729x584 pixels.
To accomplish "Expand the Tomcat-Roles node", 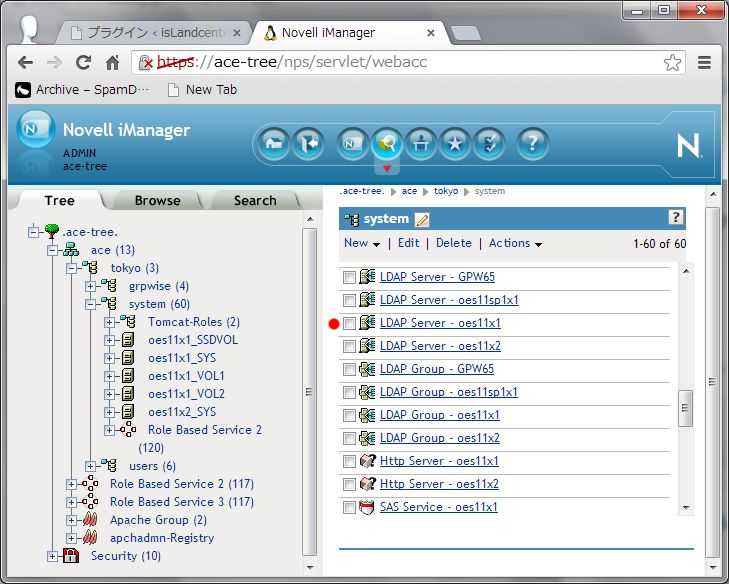I will point(110,322).
